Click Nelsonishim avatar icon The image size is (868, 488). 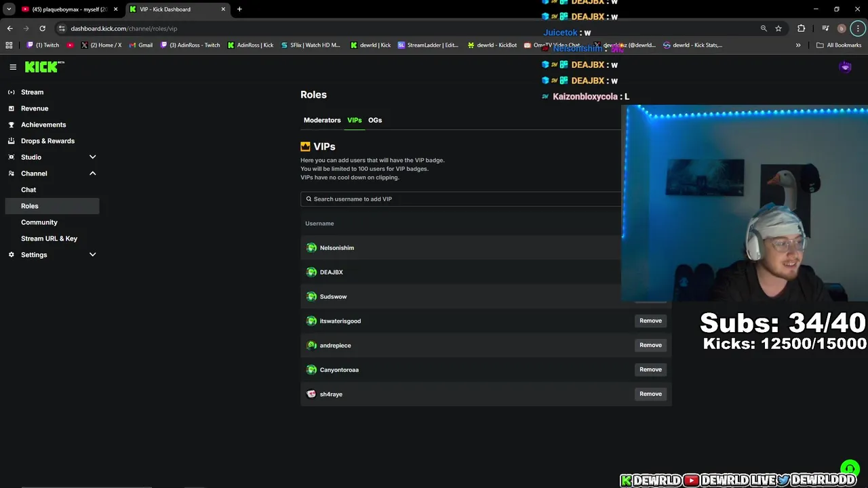coord(311,247)
